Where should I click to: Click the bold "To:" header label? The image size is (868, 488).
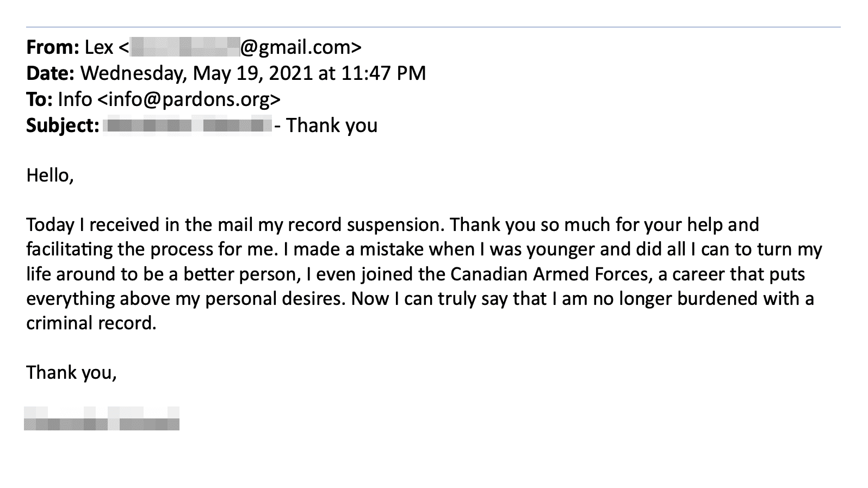[x=39, y=99]
